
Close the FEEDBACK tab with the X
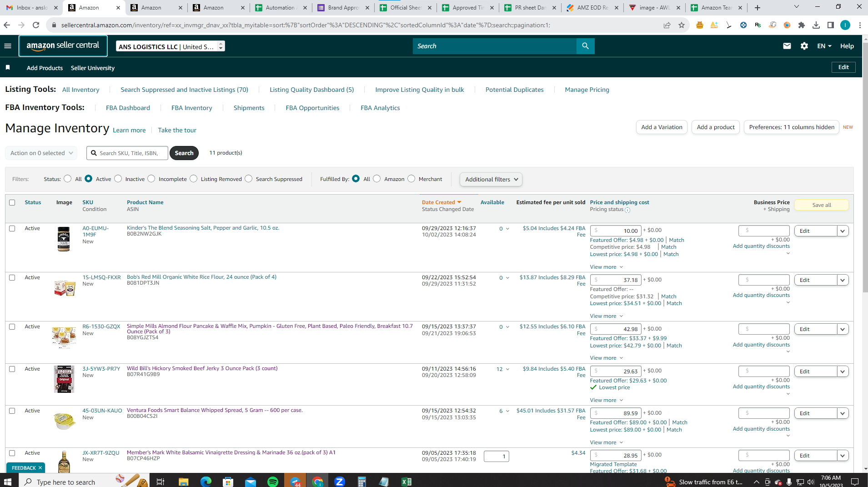click(40, 468)
